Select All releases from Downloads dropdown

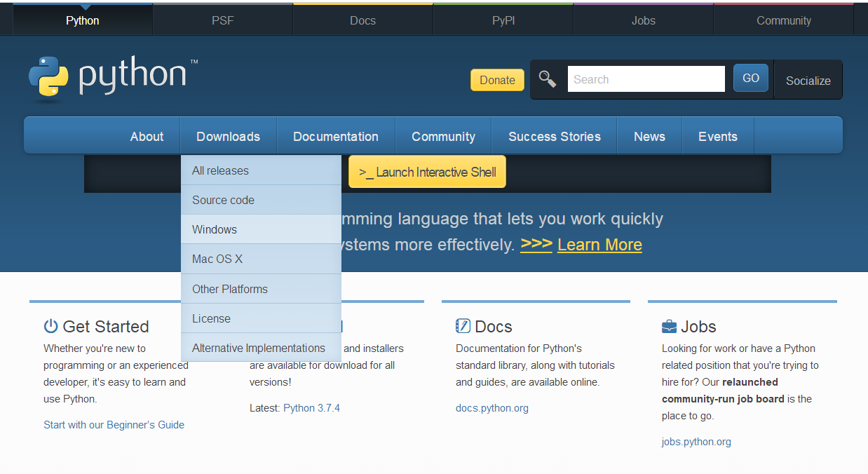261,170
